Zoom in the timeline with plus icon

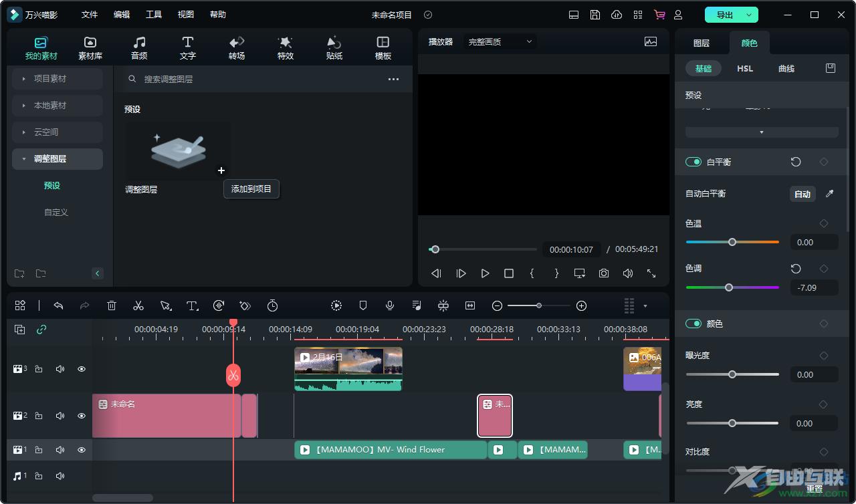pos(581,305)
